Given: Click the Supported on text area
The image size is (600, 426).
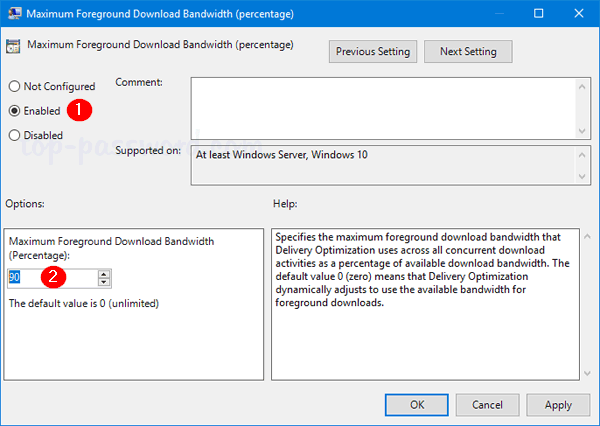Looking at the screenshot, I should tap(380, 165).
